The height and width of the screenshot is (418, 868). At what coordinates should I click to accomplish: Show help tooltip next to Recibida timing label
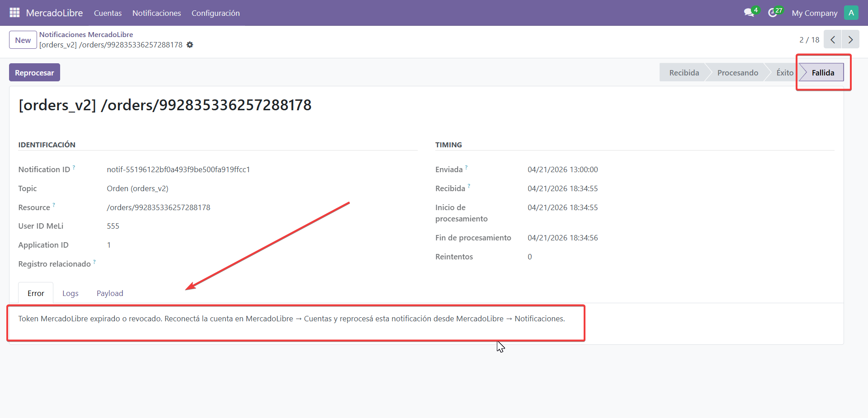pyautogui.click(x=469, y=186)
